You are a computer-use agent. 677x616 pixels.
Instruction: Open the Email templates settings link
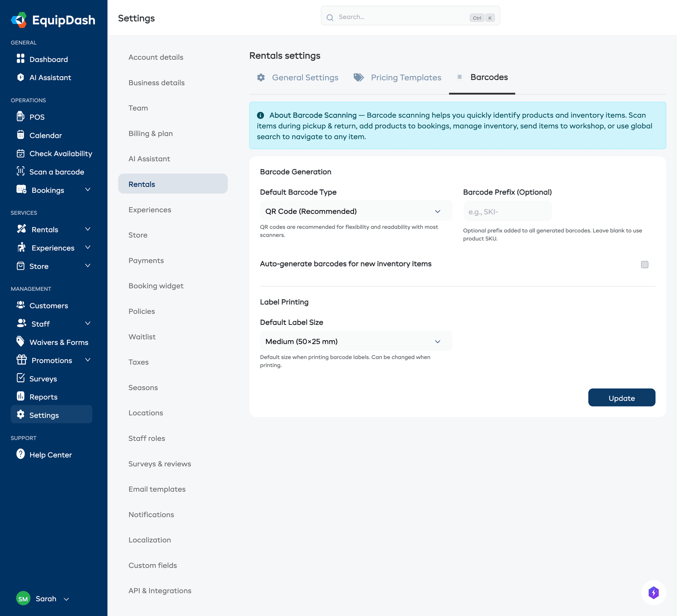pos(157,489)
